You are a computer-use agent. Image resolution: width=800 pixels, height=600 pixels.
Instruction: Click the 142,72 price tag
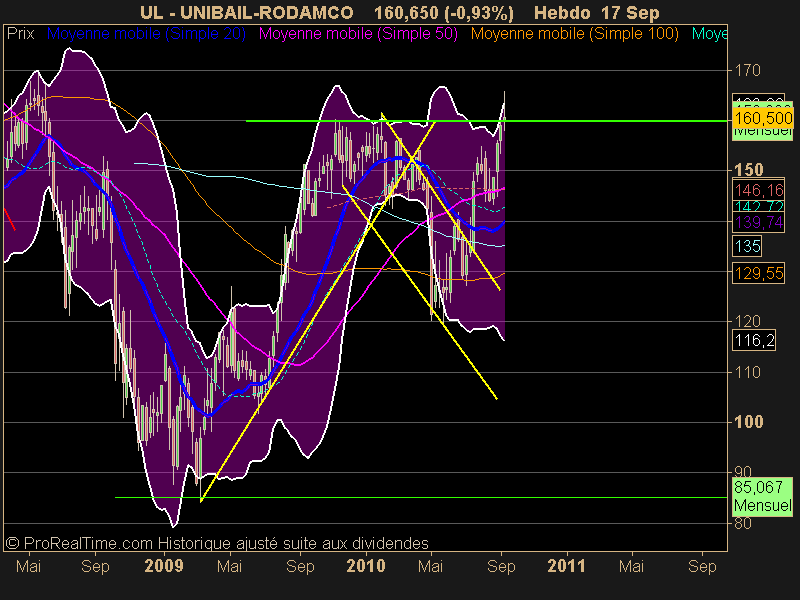click(x=759, y=207)
